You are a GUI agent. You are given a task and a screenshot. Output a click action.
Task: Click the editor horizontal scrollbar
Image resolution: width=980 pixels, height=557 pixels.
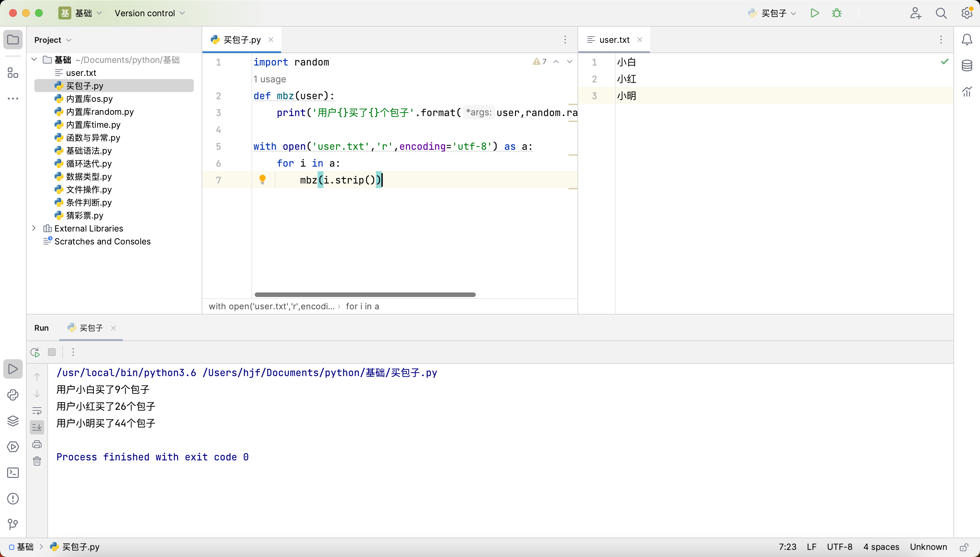[365, 295]
